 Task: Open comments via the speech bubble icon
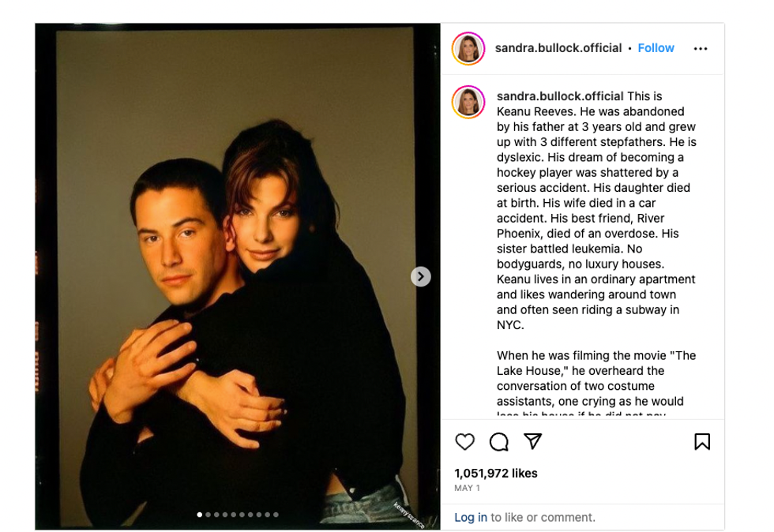[499, 442]
